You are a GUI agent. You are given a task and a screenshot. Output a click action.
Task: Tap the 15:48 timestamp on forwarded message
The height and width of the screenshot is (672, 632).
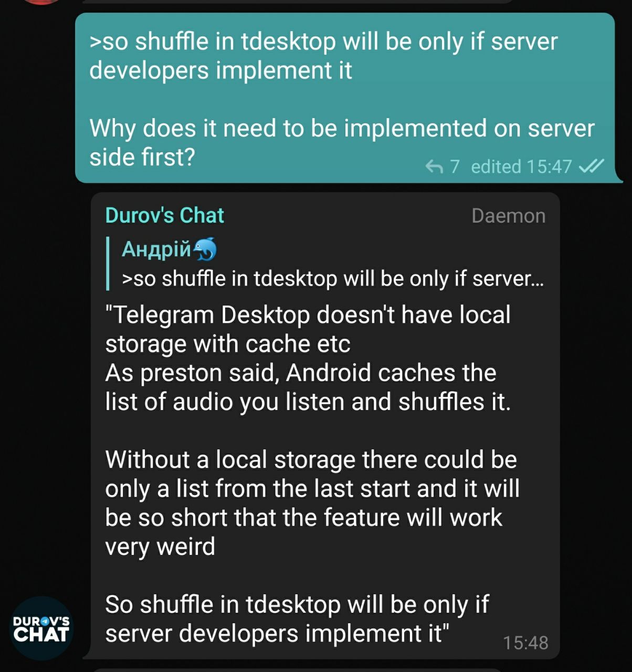tap(525, 643)
